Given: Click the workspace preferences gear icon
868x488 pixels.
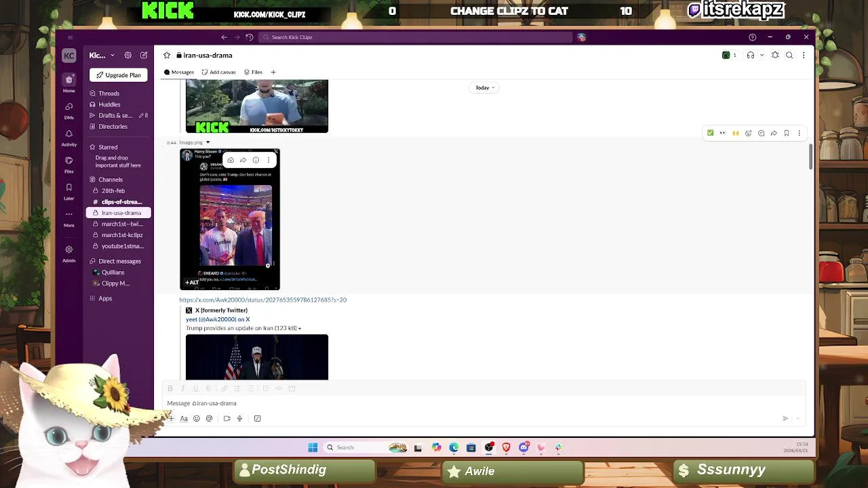Looking at the screenshot, I should pyautogui.click(x=127, y=55).
